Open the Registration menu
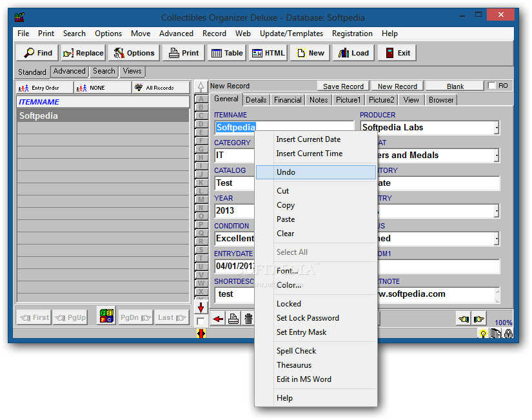 [x=352, y=34]
